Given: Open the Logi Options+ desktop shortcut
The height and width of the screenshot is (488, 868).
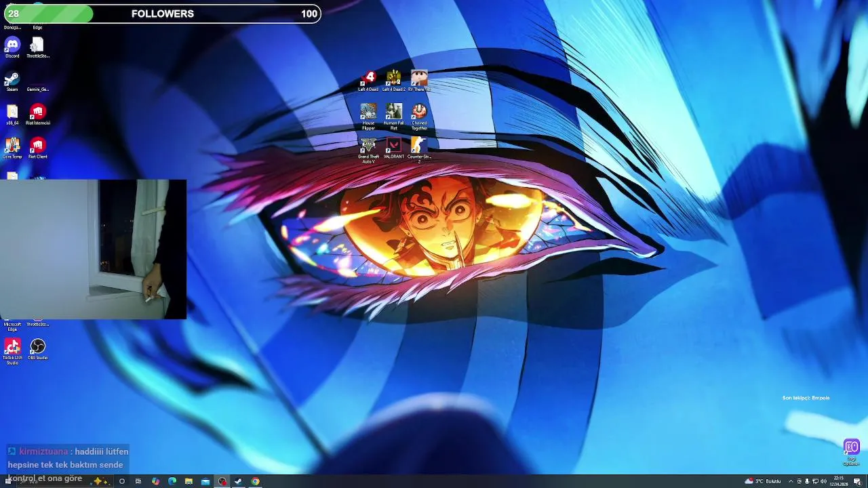Looking at the screenshot, I should [852, 453].
